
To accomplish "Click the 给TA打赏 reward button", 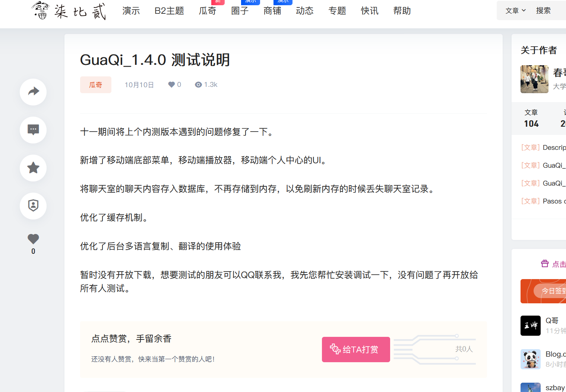I will [x=356, y=350].
